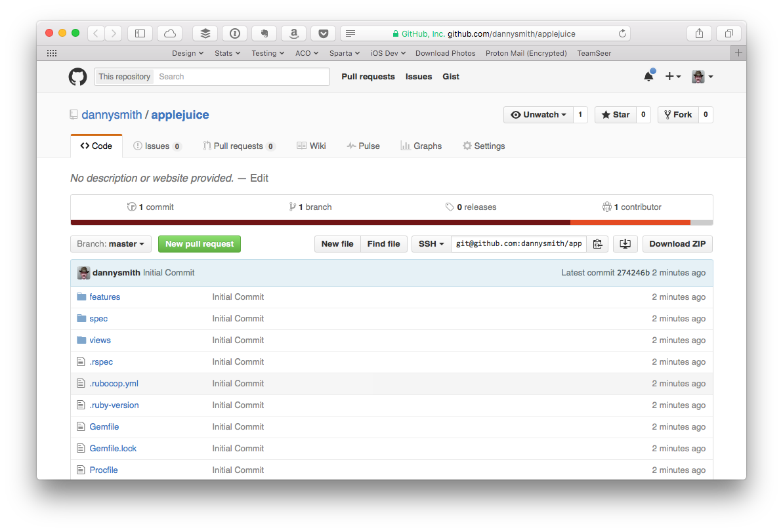Reload the page with refresh icon
The height and width of the screenshot is (532, 783).
(622, 33)
